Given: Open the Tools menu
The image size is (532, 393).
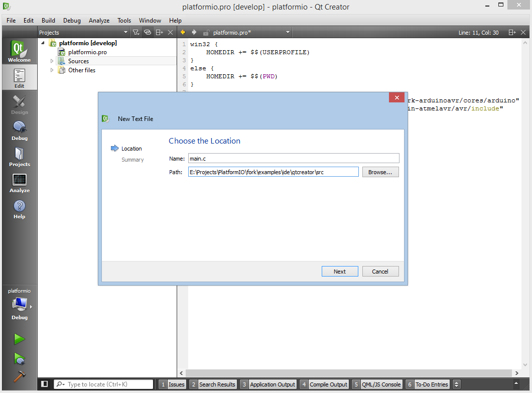Looking at the screenshot, I should coord(124,21).
